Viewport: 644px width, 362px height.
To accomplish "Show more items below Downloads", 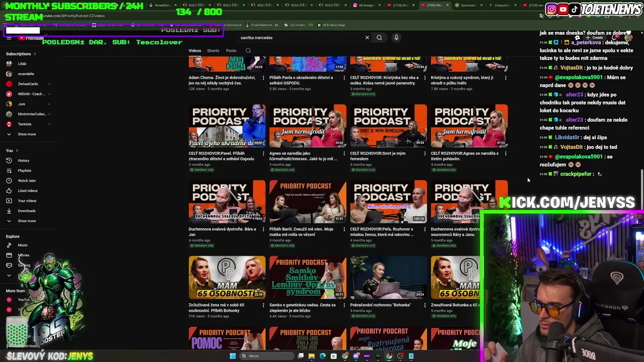I will (27, 221).
